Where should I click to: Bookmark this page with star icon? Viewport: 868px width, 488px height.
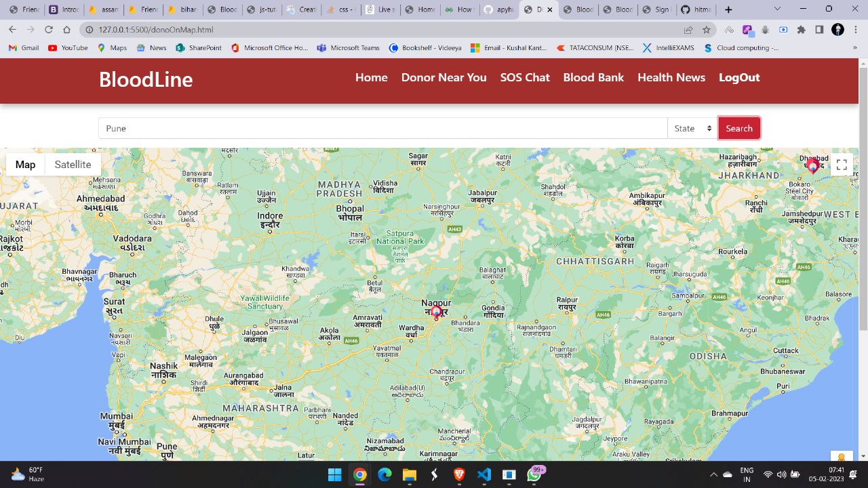[x=707, y=30]
